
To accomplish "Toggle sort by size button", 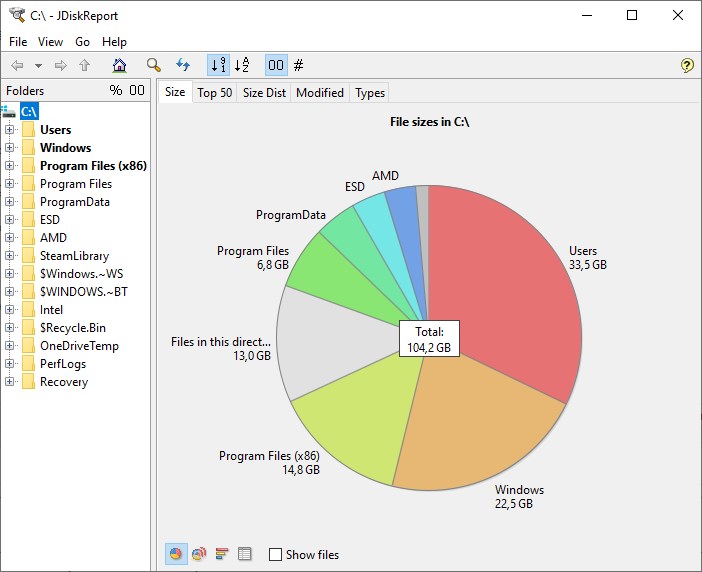I will click(218, 65).
